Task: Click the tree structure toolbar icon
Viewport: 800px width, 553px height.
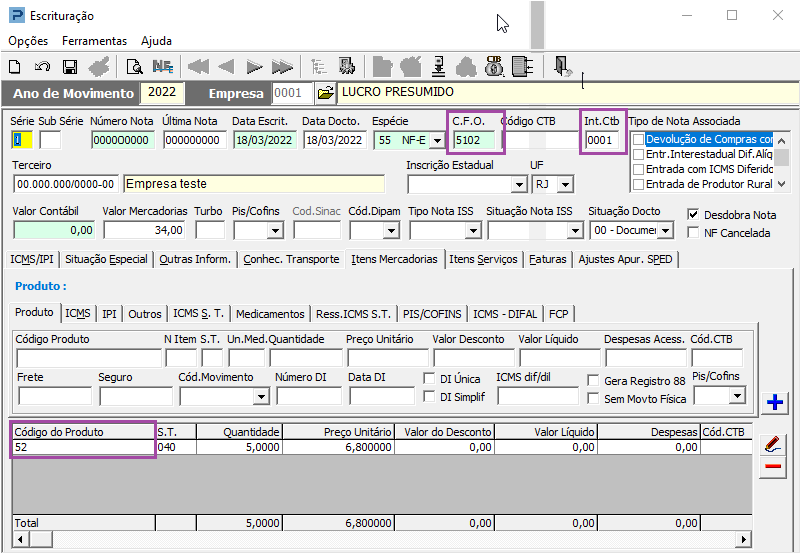Action: tap(319, 66)
